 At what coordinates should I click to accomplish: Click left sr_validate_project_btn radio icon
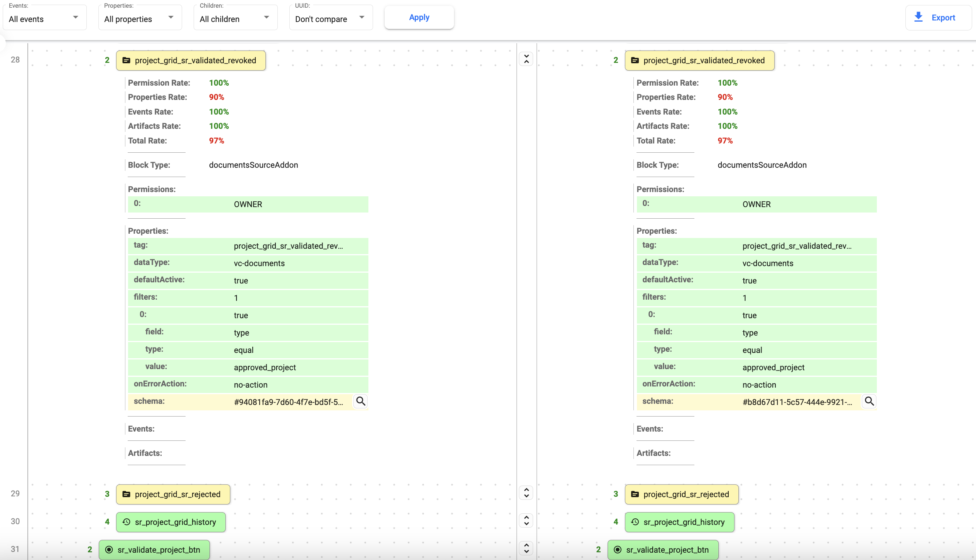click(x=109, y=550)
